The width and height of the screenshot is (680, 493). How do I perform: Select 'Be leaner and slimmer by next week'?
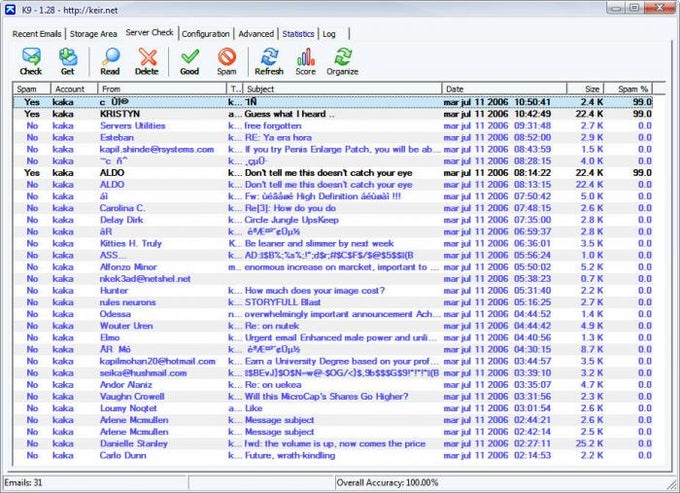(x=319, y=243)
